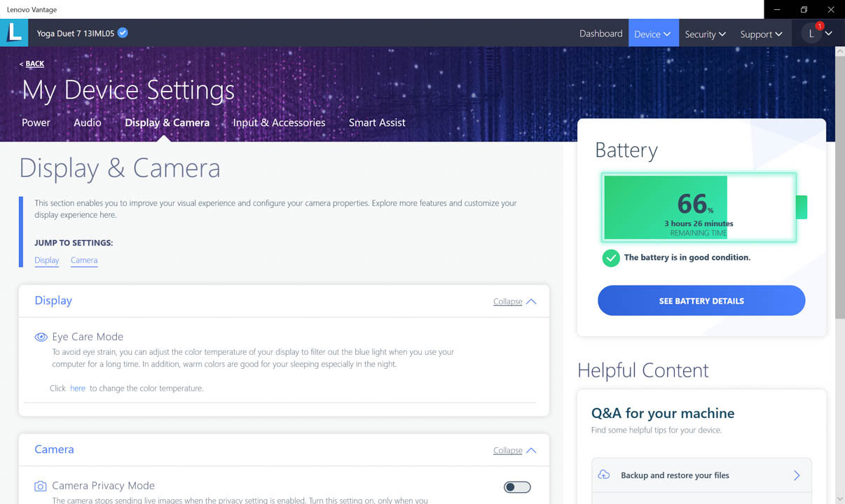
Task: Expand the Security dropdown menu
Action: (705, 34)
